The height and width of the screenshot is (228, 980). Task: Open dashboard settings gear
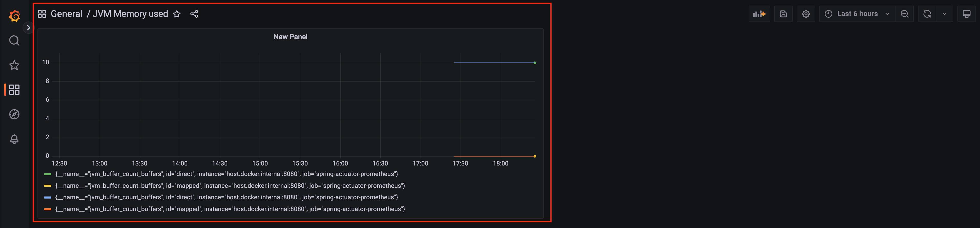806,14
